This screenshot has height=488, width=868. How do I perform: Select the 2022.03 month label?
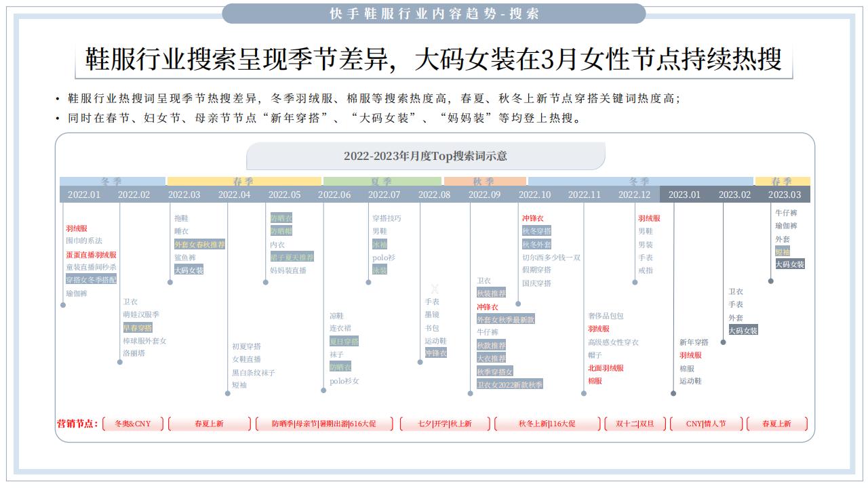point(184,195)
